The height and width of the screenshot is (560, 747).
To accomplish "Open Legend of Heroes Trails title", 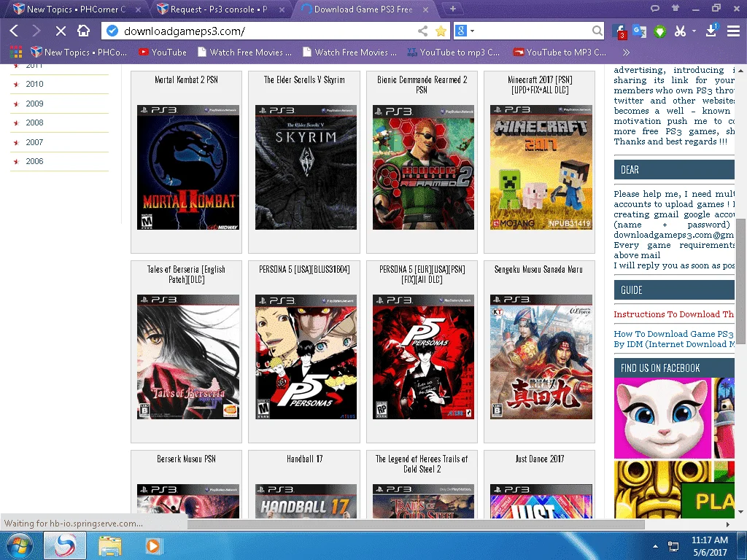I will pyautogui.click(x=422, y=464).
